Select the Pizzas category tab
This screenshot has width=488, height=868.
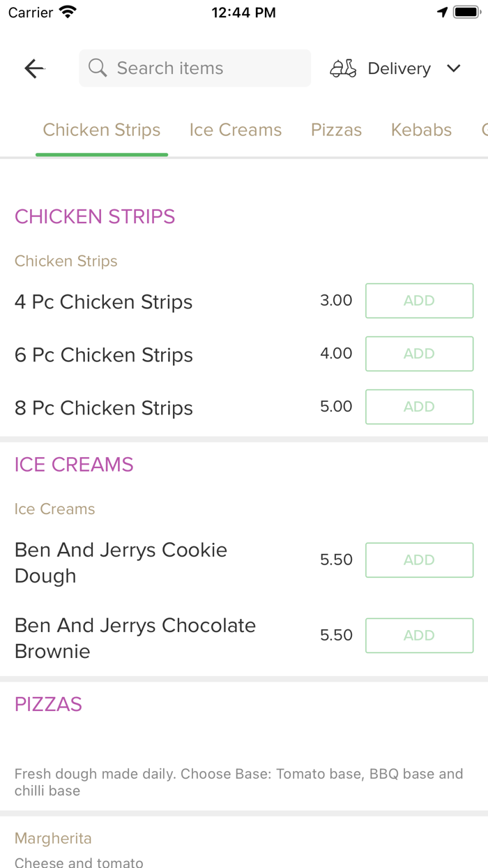point(336,130)
